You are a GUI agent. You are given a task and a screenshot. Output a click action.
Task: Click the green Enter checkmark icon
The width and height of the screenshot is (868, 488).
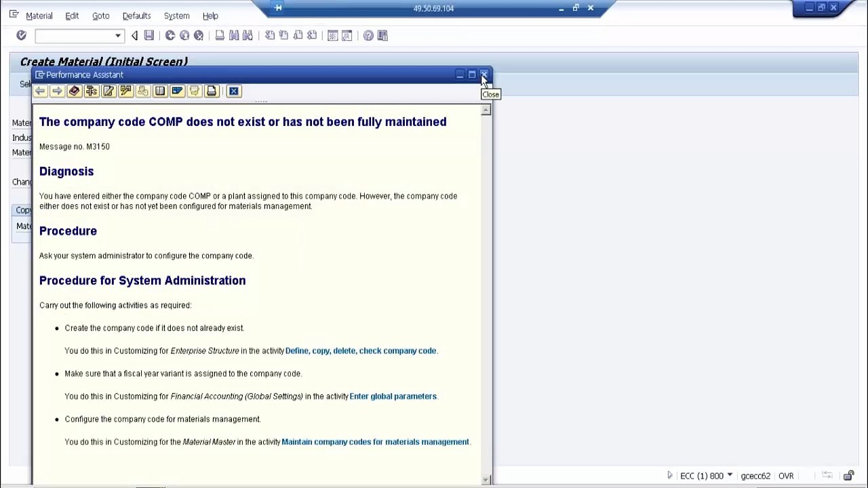(21, 35)
